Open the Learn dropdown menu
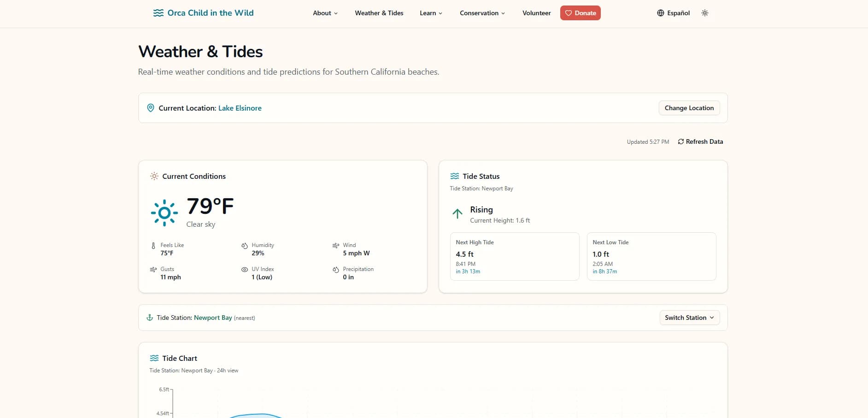This screenshot has width=868, height=418. tap(430, 13)
